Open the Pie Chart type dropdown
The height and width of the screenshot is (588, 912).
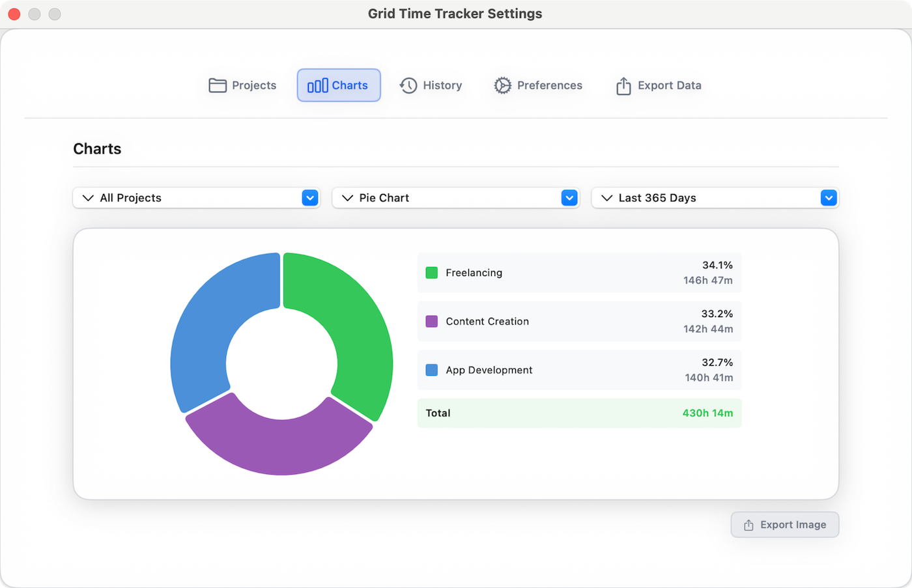tap(455, 198)
